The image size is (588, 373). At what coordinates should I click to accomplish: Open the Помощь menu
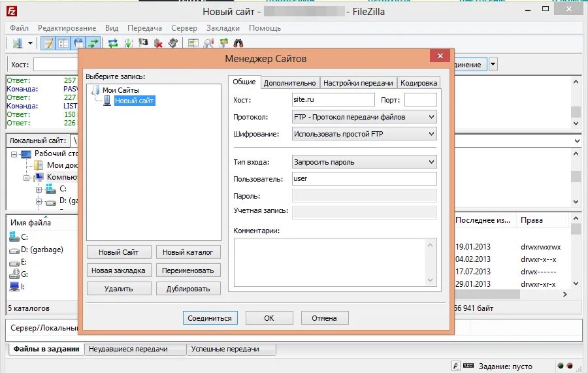(x=265, y=28)
